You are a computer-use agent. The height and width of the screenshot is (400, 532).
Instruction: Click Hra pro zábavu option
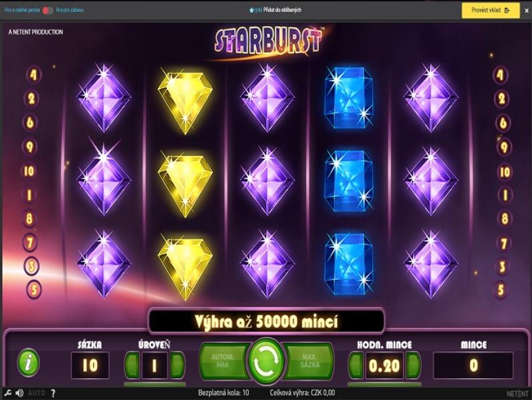click(x=70, y=10)
